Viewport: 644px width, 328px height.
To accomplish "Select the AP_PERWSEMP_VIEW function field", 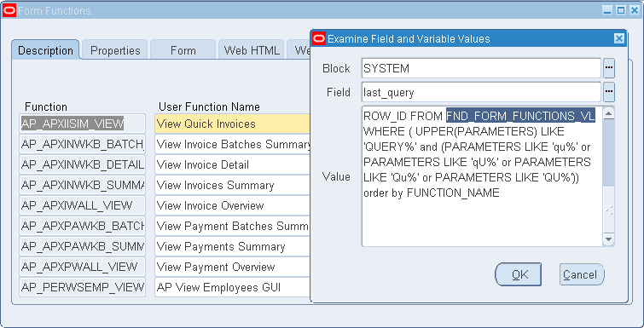I will (x=82, y=287).
